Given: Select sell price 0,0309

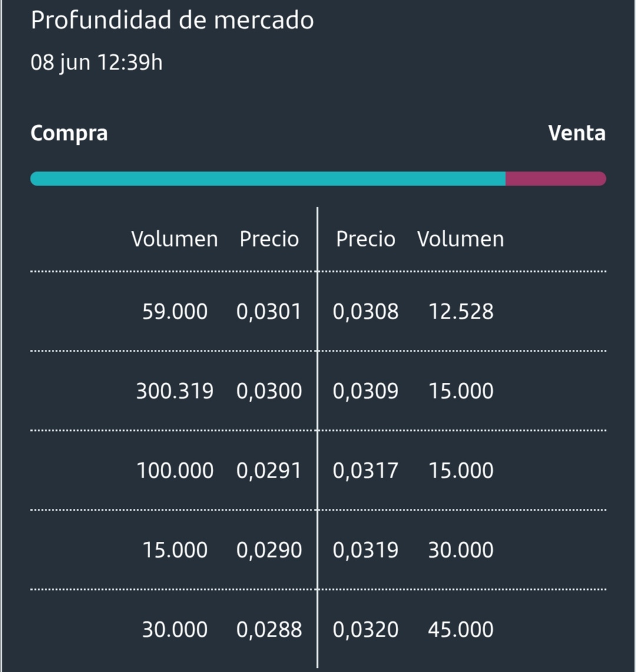Looking at the screenshot, I should tap(366, 391).
